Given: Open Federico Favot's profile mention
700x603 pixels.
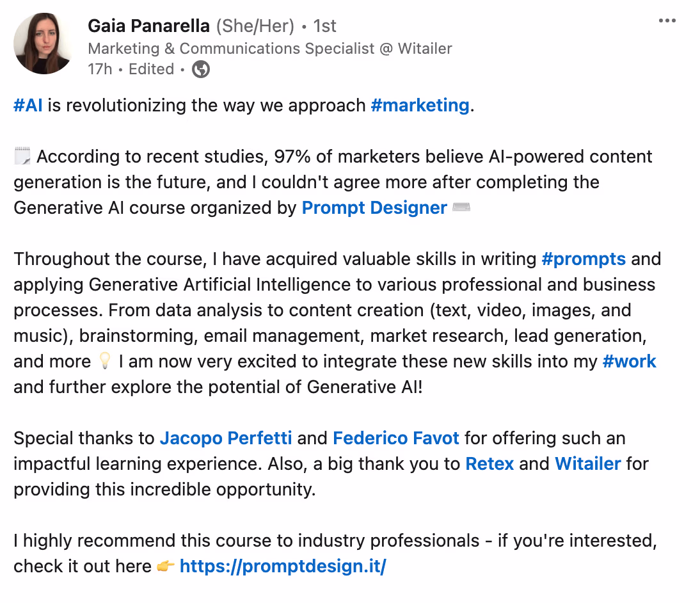Looking at the screenshot, I should point(395,438).
